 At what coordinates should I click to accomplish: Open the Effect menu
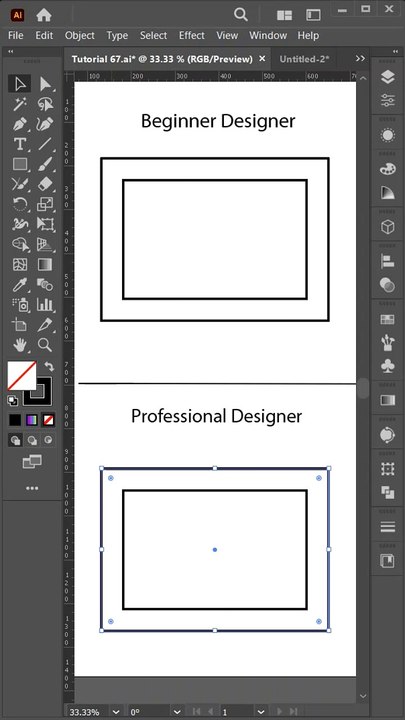pyautogui.click(x=191, y=35)
